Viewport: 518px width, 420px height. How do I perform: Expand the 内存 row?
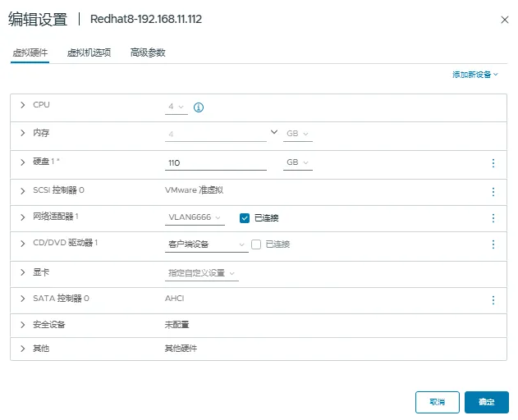22,133
